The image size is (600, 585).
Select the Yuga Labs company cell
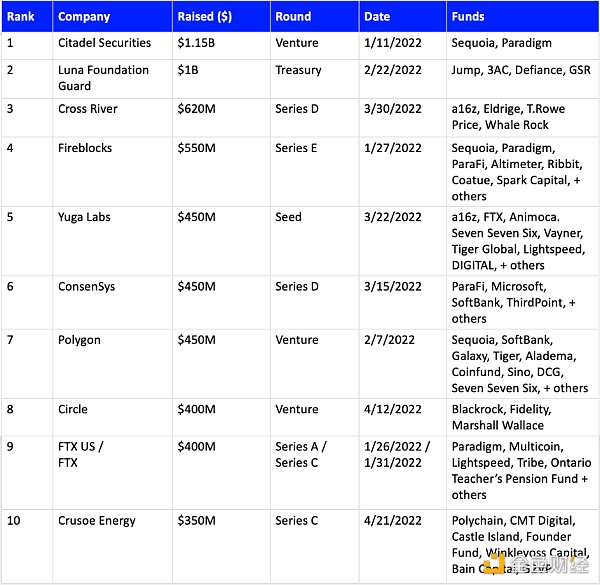pos(84,217)
